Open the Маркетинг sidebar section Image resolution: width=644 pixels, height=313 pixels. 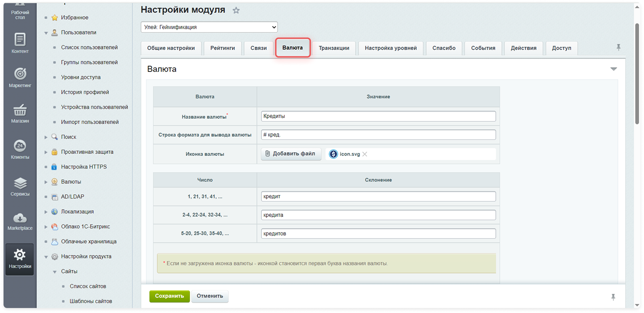pos(20,77)
